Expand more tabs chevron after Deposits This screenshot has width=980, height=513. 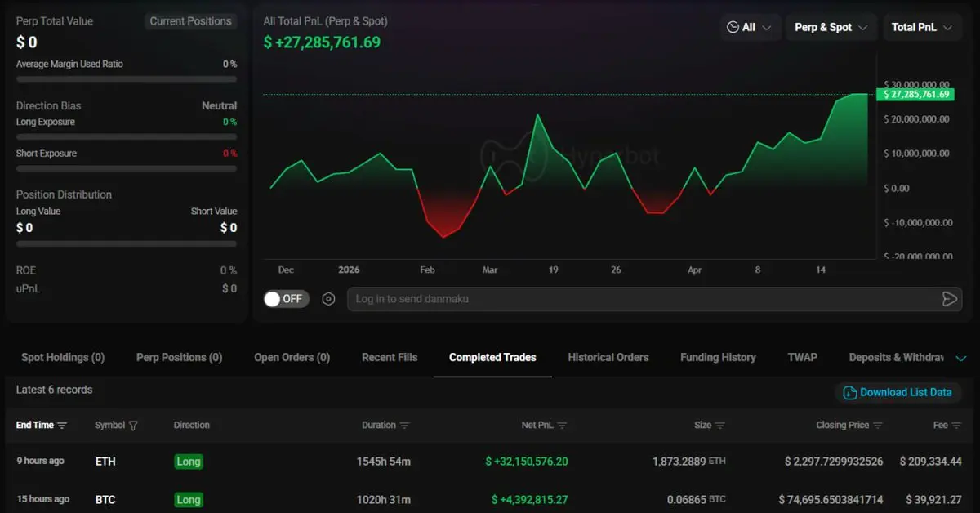960,358
